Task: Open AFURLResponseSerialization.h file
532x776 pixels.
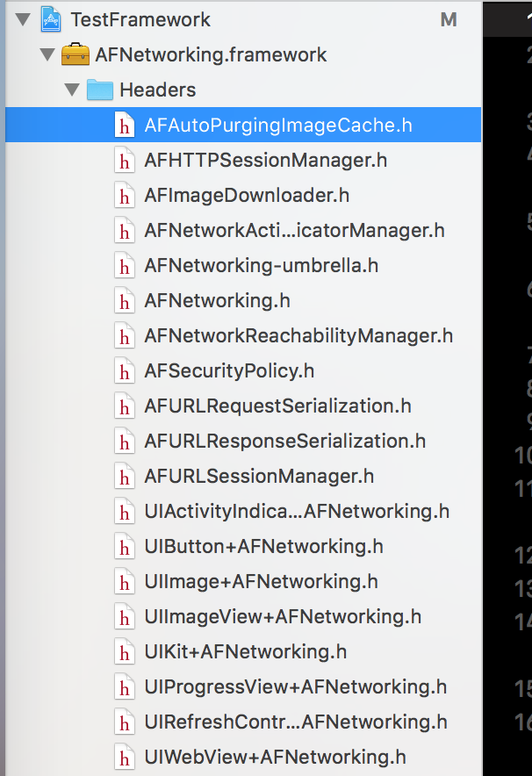Action: 243,441
